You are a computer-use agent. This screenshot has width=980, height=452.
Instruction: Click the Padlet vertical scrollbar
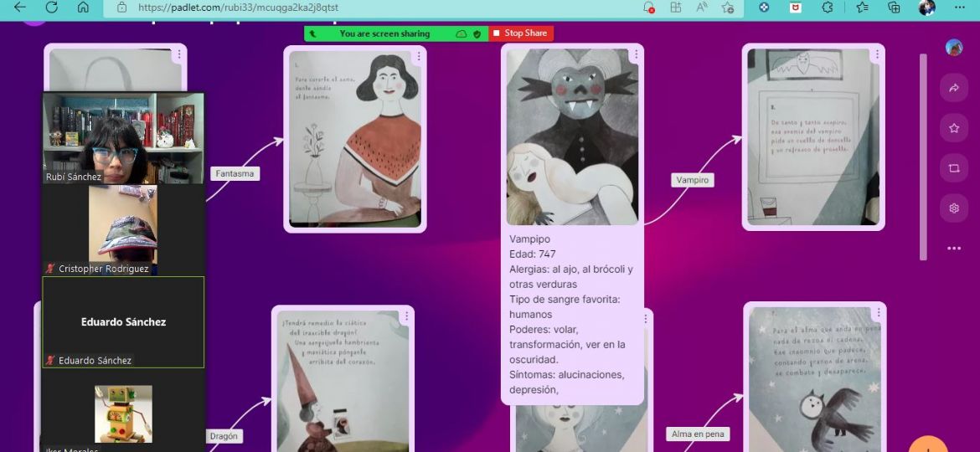923,156
